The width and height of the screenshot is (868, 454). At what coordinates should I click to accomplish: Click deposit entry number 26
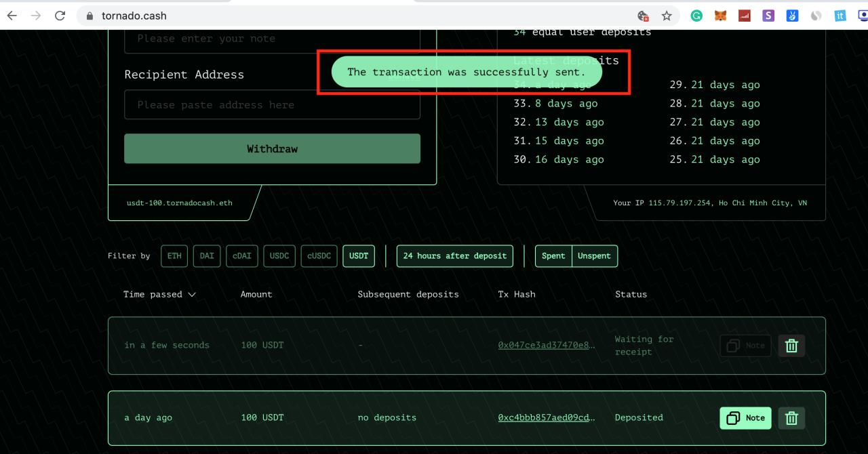click(715, 141)
